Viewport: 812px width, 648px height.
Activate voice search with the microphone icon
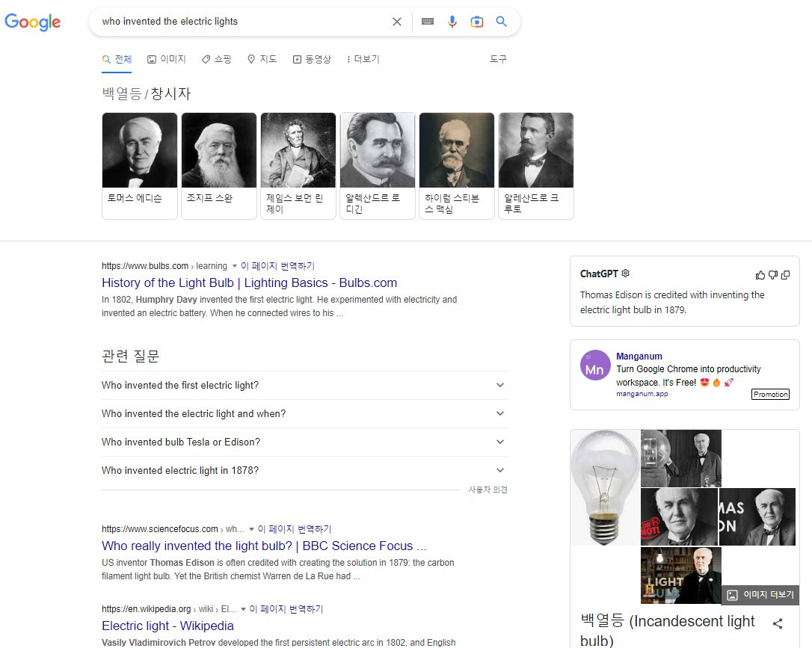pos(452,22)
